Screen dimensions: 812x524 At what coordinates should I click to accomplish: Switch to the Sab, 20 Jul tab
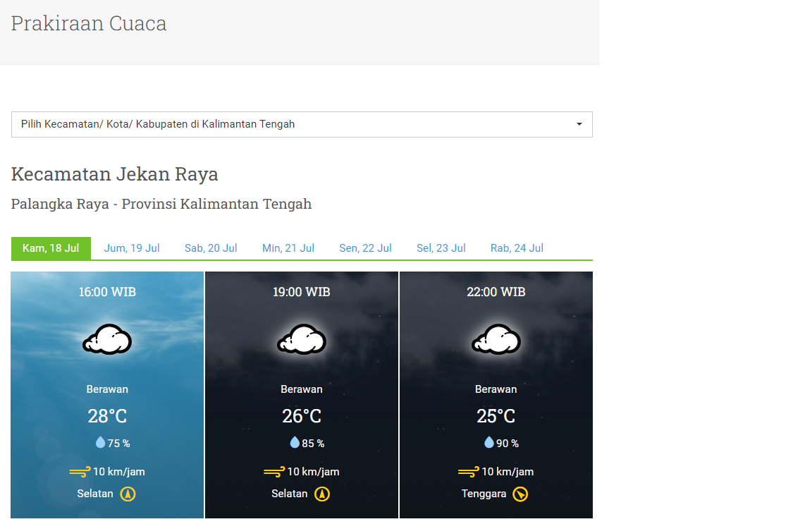coord(211,248)
